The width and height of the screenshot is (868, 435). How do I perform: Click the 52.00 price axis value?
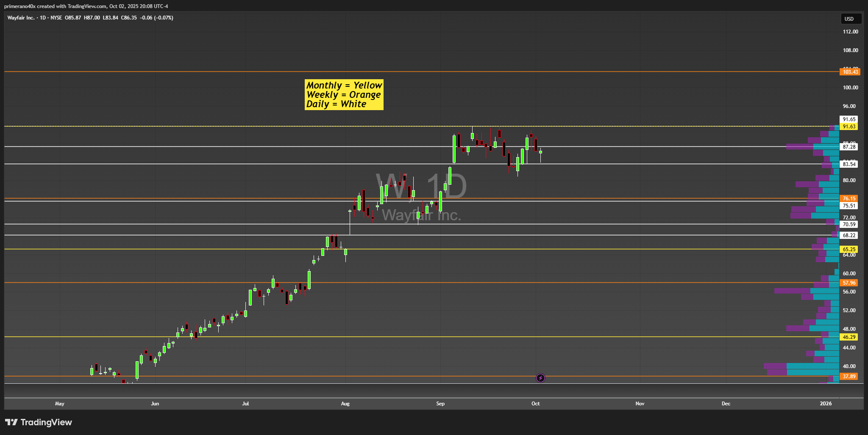tap(849, 310)
